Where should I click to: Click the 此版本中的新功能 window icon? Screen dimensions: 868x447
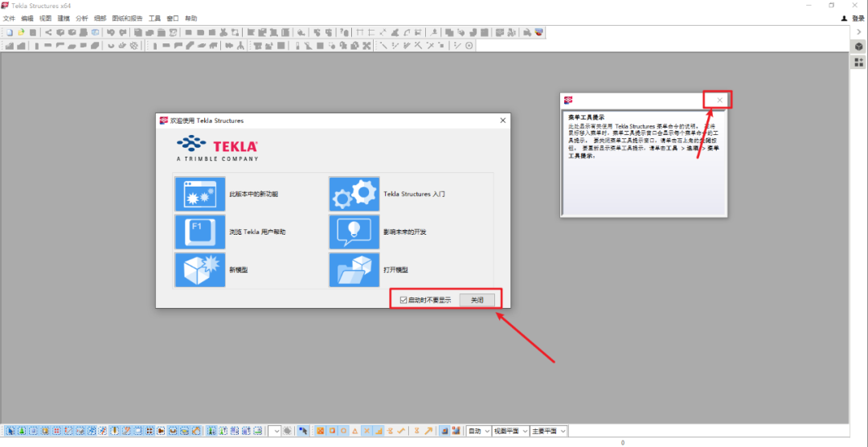coord(199,194)
